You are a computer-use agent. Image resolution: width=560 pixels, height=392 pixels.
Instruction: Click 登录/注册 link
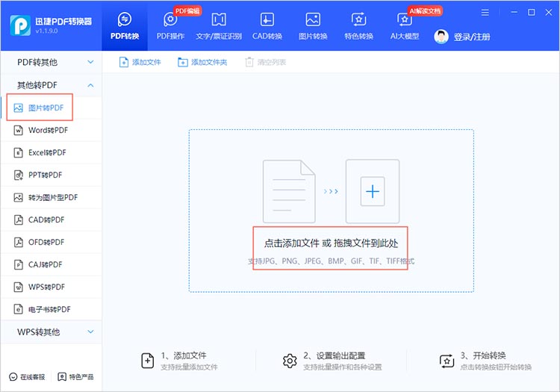click(x=472, y=37)
